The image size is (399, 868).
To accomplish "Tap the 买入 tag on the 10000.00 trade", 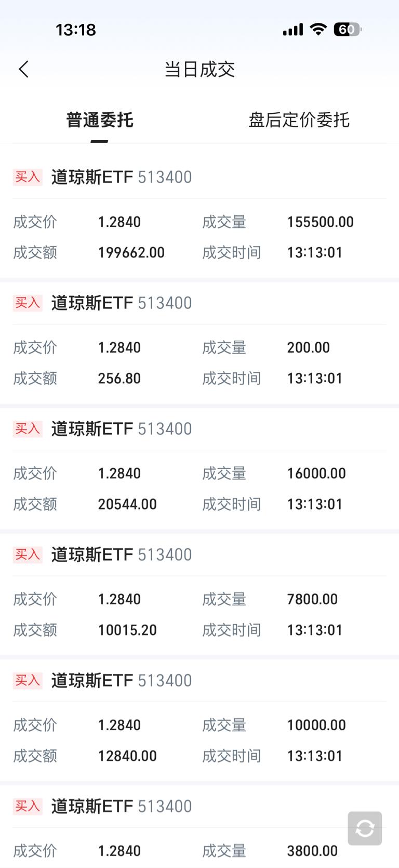I will click(x=28, y=680).
